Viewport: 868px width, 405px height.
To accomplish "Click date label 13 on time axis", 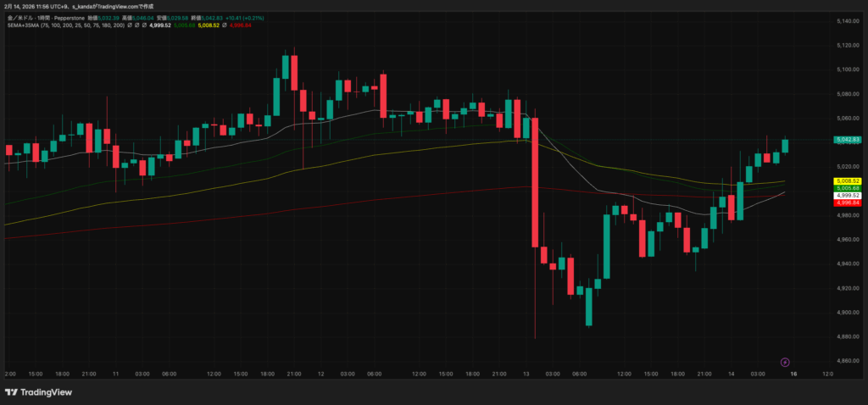I will tap(526, 374).
